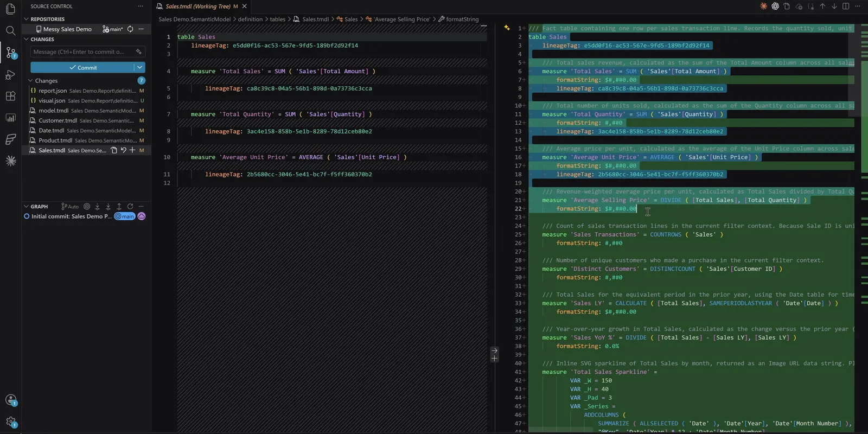Open the Search view in the activity bar
The height and width of the screenshot is (434, 868).
[x=10, y=30]
